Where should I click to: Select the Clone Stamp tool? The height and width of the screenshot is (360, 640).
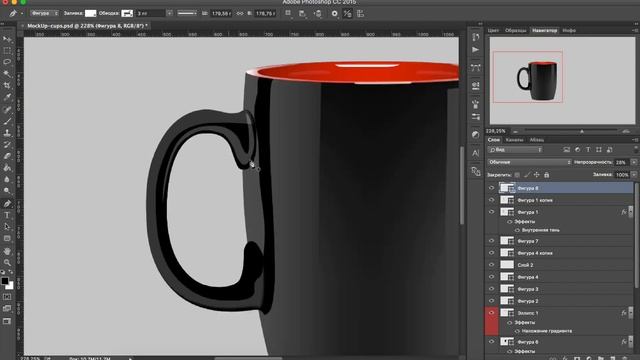(x=7, y=133)
